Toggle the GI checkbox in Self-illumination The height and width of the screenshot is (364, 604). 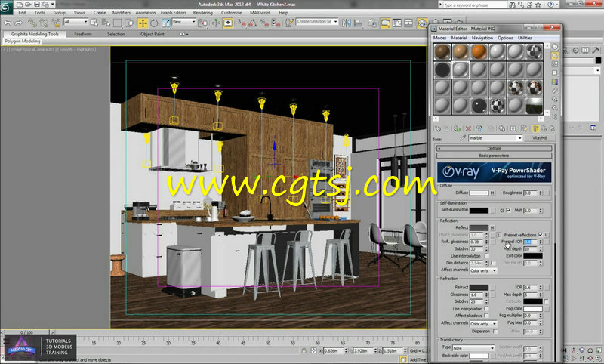(508, 210)
